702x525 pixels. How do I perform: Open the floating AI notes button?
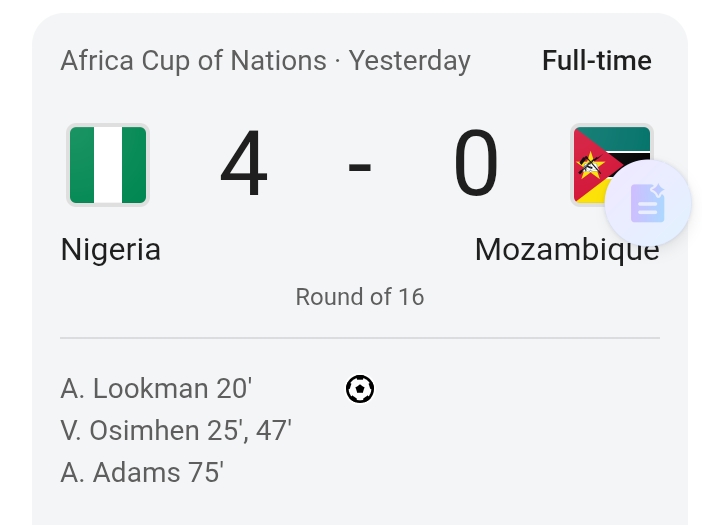click(x=647, y=203)
